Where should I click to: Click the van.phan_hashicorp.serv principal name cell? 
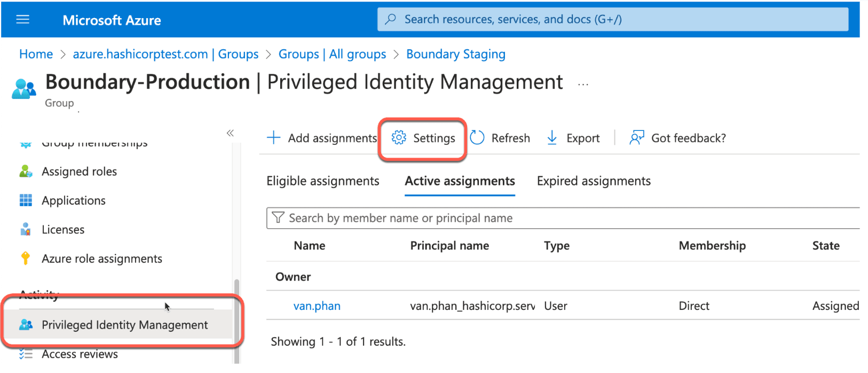[x=472, y=306]
